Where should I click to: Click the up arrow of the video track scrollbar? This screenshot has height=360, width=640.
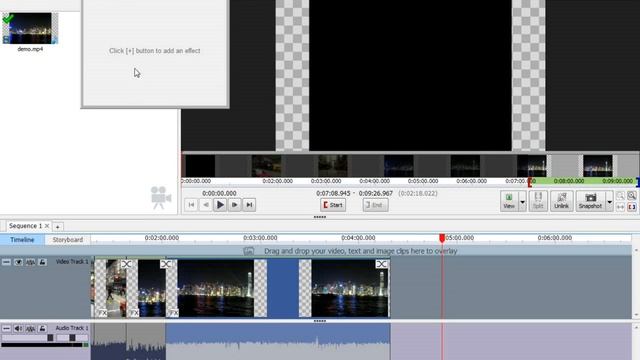click(x=636, y=249)
